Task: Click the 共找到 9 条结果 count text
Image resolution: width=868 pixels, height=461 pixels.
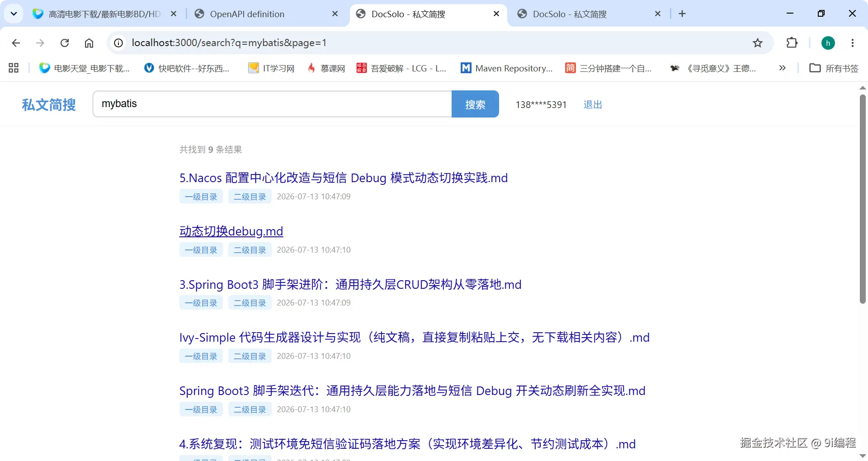Action: click(211, 150)
